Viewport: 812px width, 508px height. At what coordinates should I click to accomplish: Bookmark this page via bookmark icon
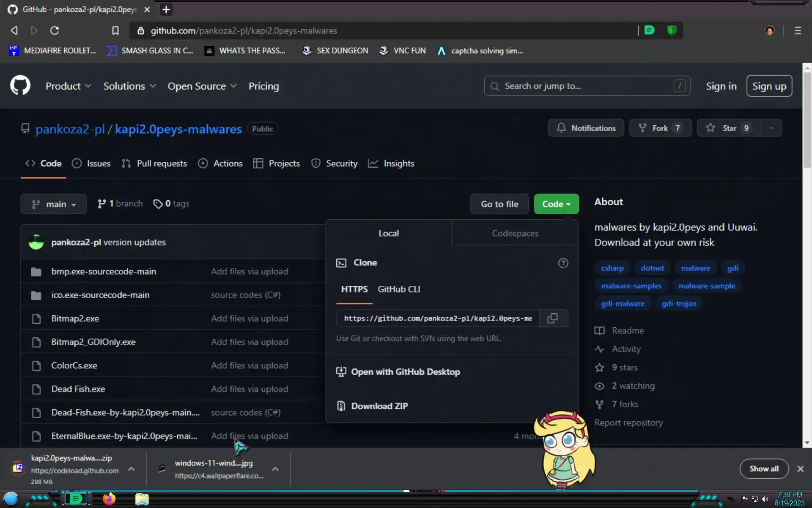click(x=115, y=30)
